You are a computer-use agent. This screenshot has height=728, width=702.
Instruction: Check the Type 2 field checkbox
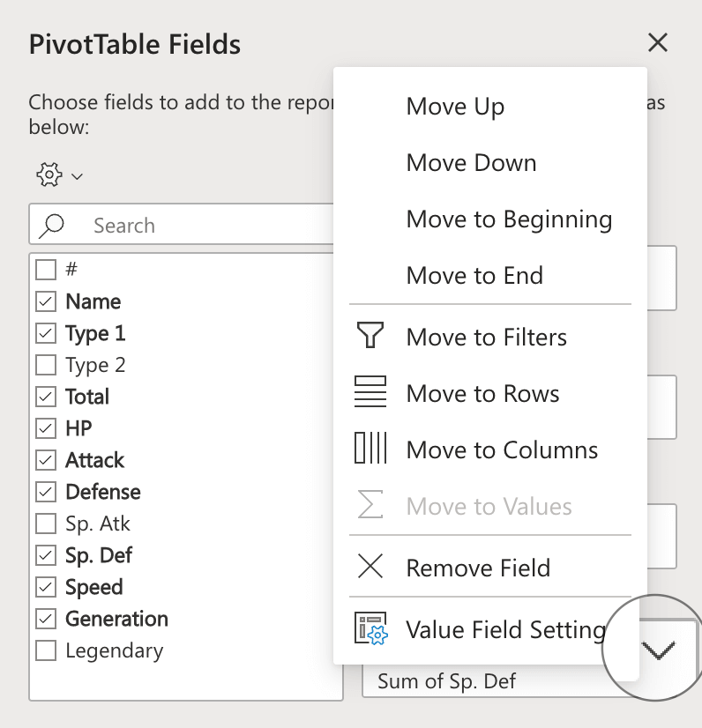pos(44,364)
